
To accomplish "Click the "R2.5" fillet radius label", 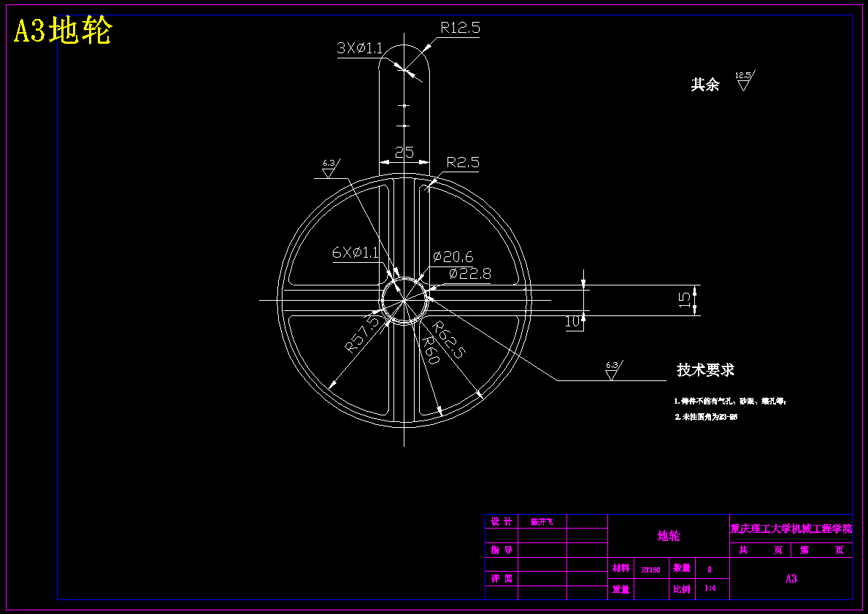I will tap(463, 162).
